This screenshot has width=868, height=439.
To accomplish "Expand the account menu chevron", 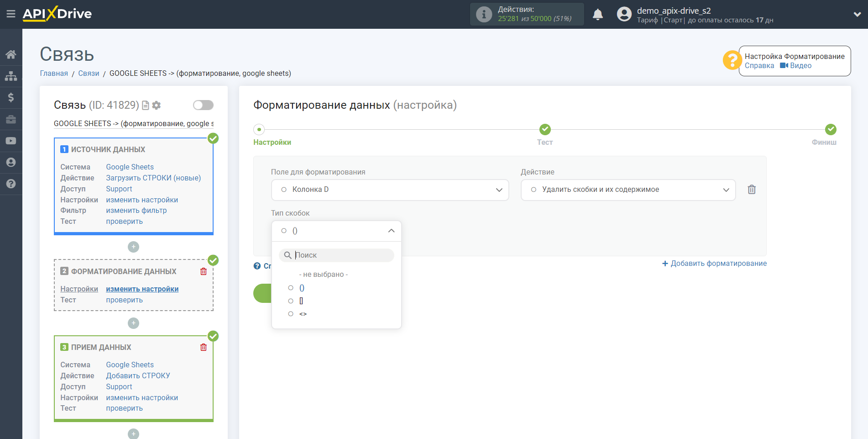I will 857,14.
